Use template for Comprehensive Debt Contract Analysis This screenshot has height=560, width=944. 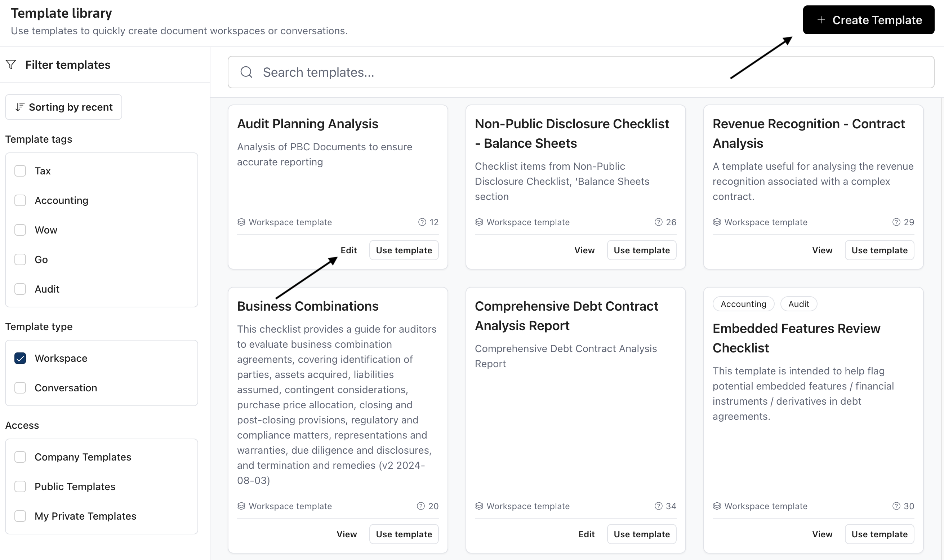pos(641,534)
